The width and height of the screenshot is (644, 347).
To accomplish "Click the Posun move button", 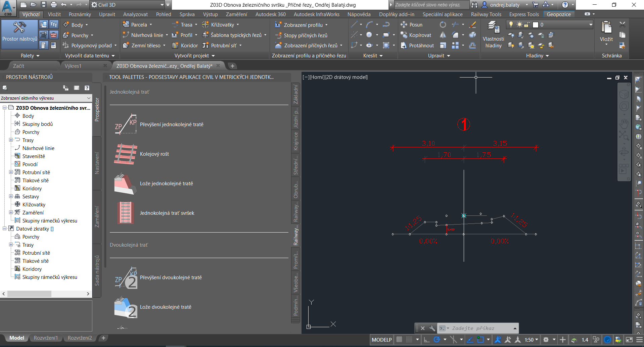I will pyautogui.click(x=412, y=24).
